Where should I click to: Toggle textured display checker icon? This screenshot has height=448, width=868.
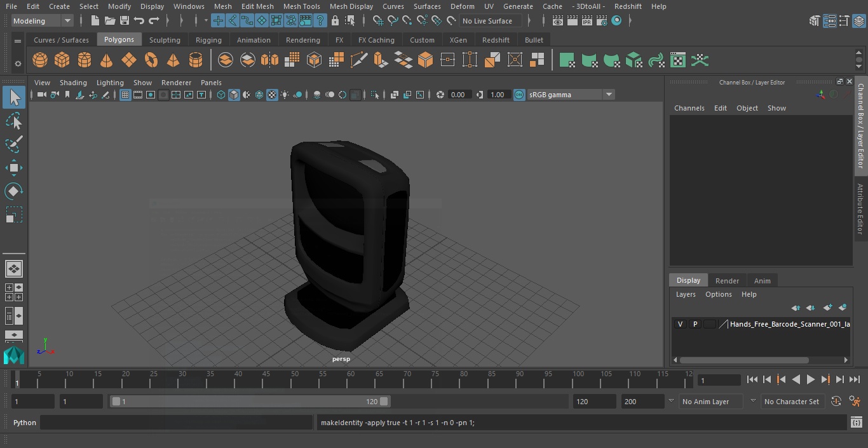[x=272, y=95]
